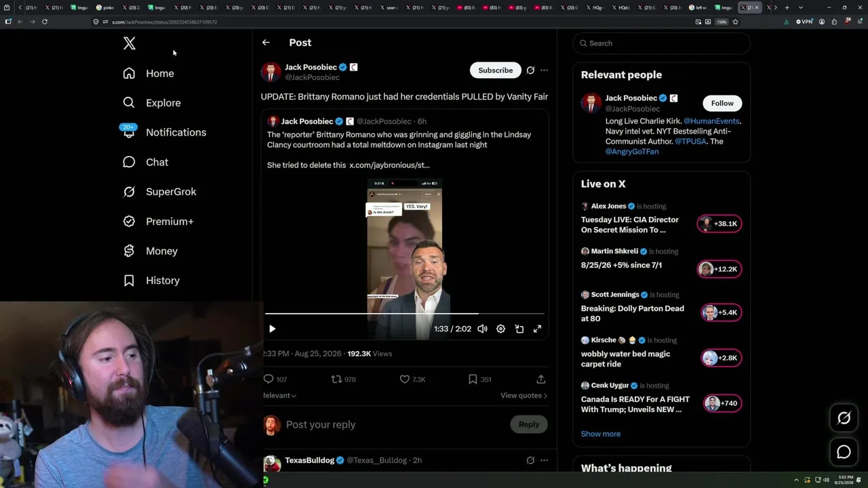Screen dimensions: 868x488
Task: Open the View quotes link
Action: 524,395
